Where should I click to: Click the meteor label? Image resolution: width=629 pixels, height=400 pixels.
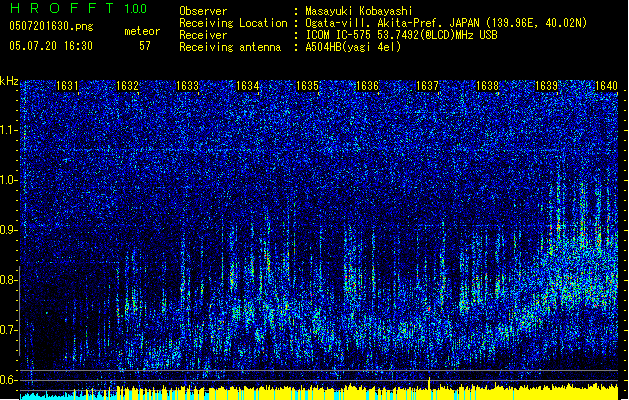pos(142,31)
